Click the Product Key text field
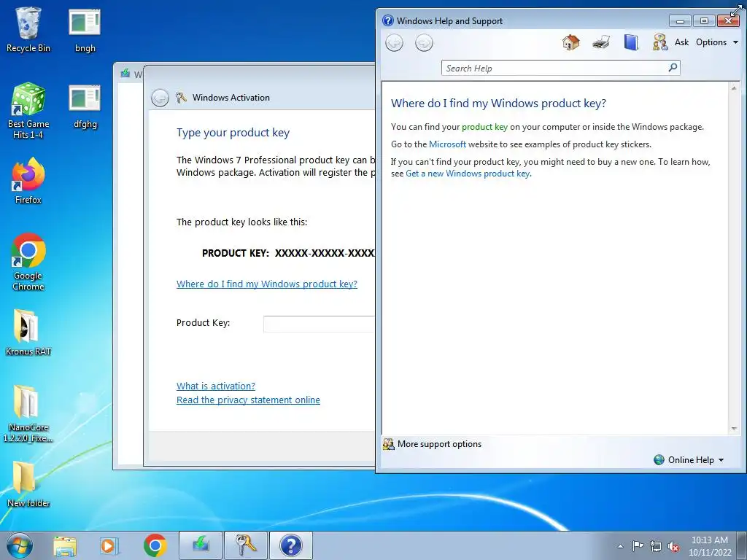This screenshot has width=747, height=560. click(319, 324)
